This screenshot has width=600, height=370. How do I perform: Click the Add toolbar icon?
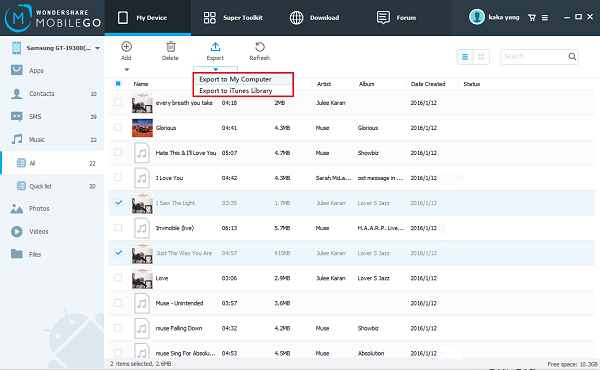(x=126, y=46)
